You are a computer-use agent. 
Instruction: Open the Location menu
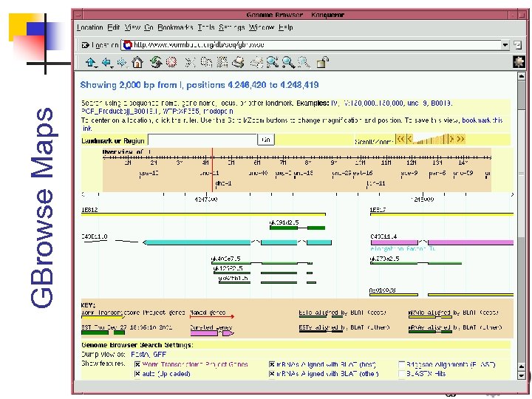tap(90, 27)
